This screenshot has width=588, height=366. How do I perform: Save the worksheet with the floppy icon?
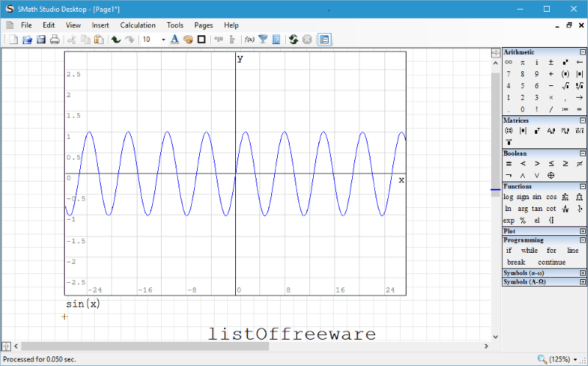click(x=41, y=40)
